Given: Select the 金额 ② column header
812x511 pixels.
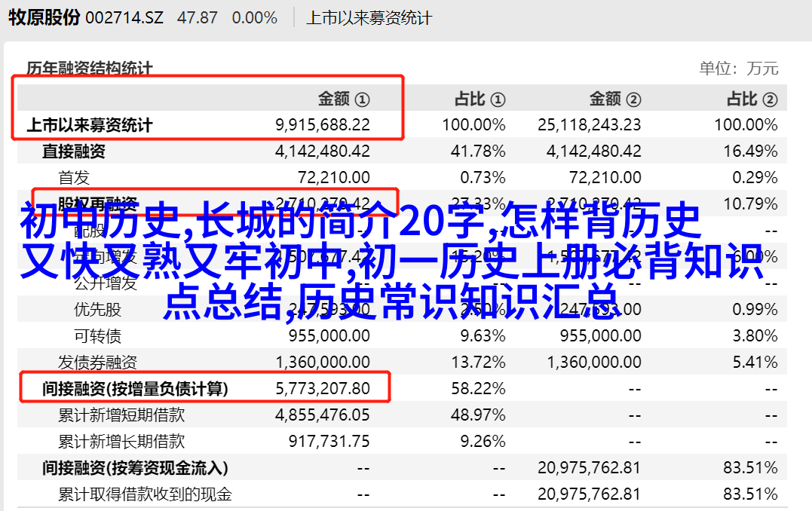Looking at the screenshot, I should [614, 99].
